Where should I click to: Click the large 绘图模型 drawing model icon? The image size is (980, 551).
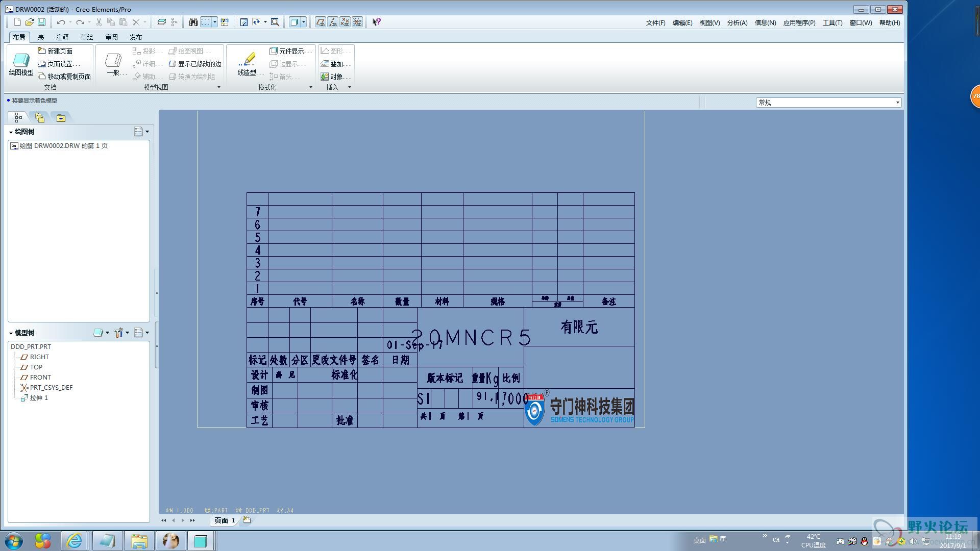(x=21, y=64)
